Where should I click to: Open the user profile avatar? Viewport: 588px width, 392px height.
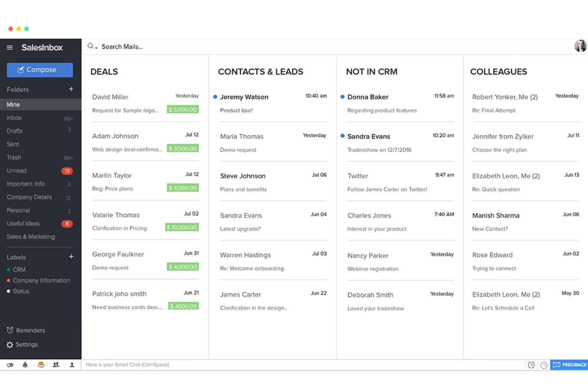click(580, 46)
